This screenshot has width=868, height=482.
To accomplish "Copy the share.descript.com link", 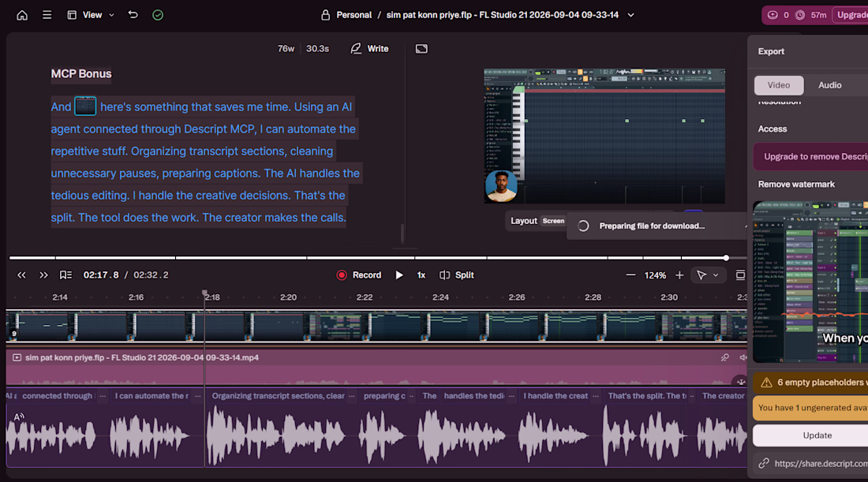I will click(814, 464).
